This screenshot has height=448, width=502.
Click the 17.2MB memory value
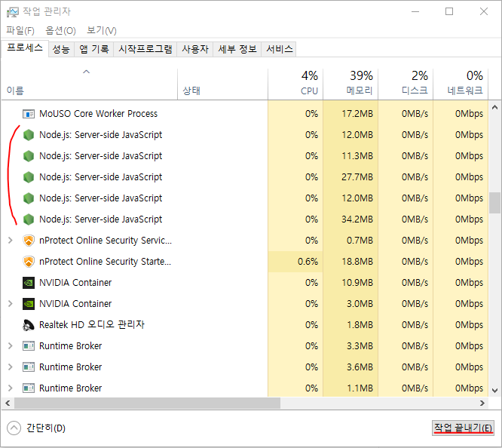[x=357, y=114]
